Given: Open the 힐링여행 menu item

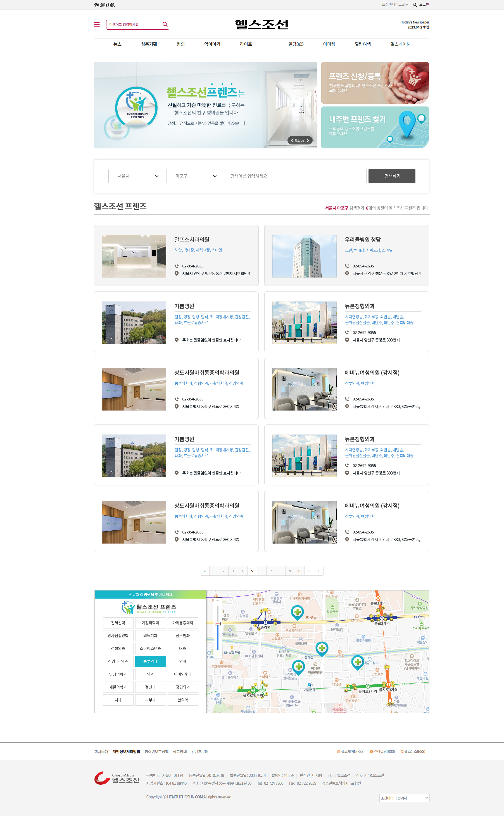Looking at the screenshot, I should tap(363, 44).
